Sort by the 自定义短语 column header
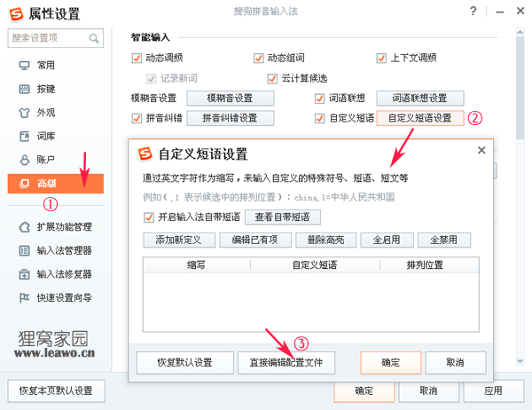Image resolution: width=532 pixels, height=410 pixels. 315,265
